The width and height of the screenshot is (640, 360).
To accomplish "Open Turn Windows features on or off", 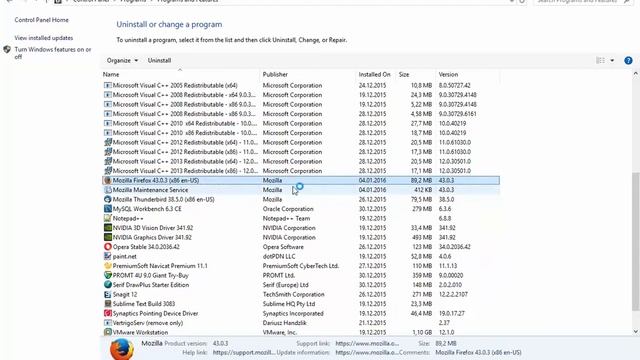I will pos(53,53).
